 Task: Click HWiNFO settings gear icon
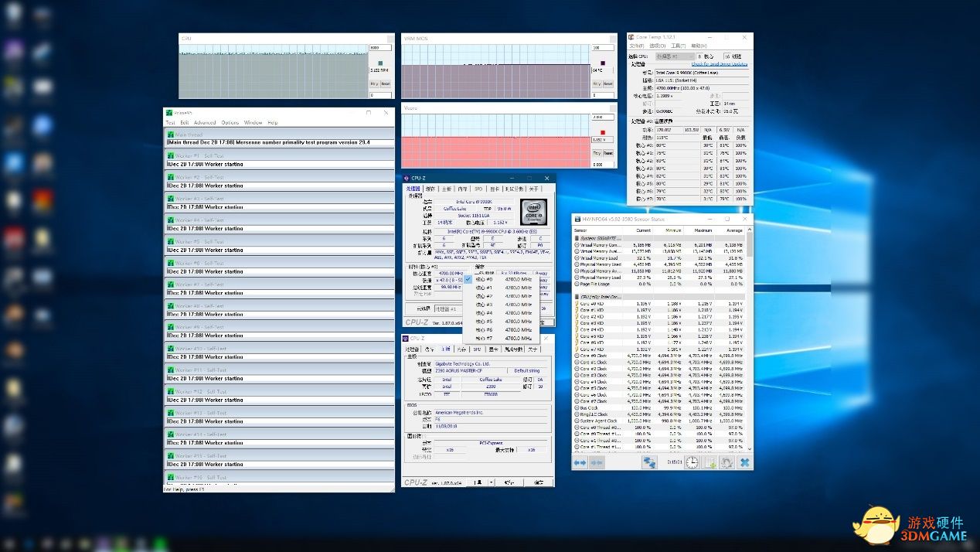[726, 462]
